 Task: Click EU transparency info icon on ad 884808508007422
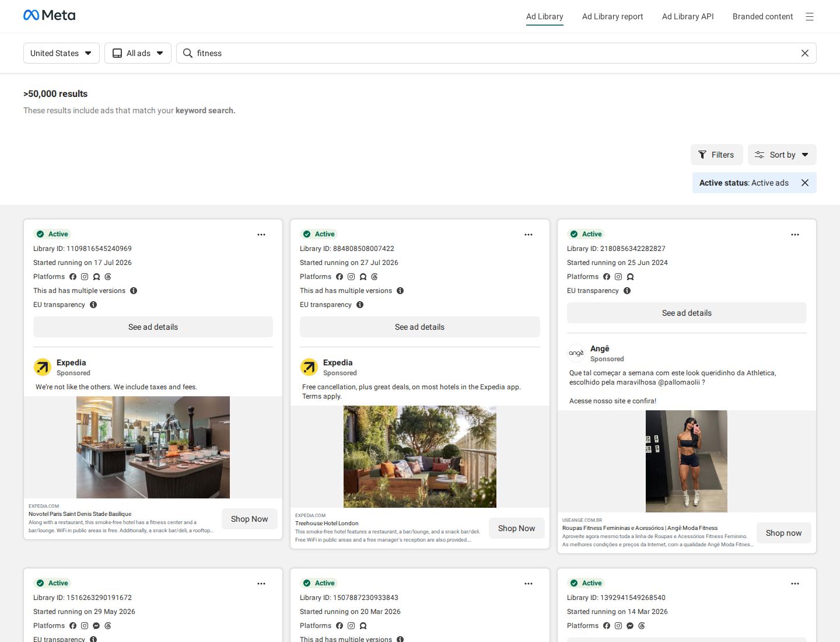coord(360,305)
